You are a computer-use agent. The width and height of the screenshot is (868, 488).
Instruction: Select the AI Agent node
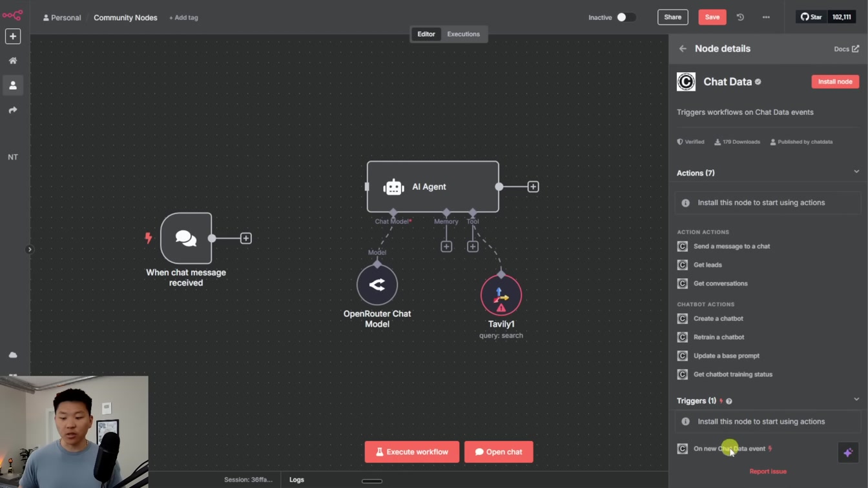click(x=433, y=187)
